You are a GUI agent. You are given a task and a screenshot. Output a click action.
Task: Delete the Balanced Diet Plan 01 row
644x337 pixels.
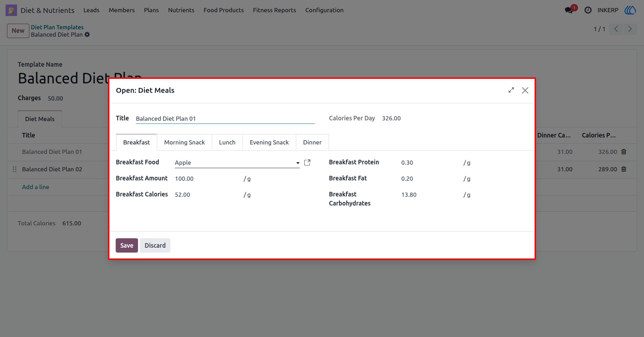coord(624,152)
